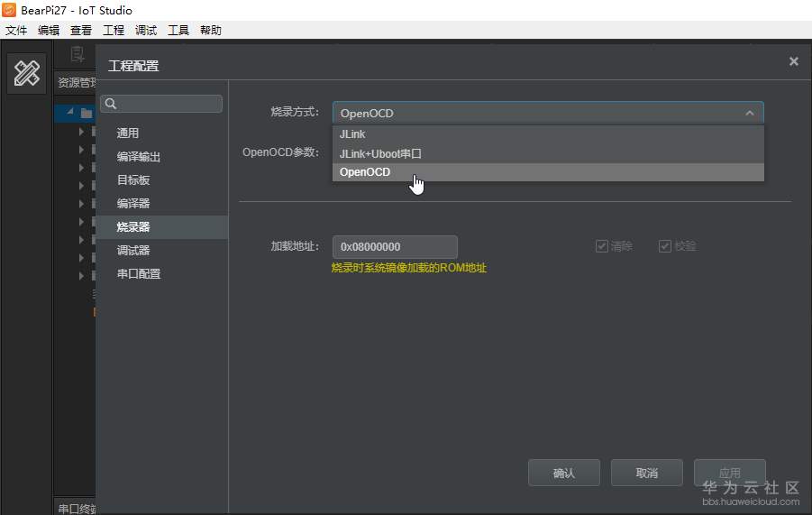The height and width of the screenshot is (515, 812).
Task: Collapse the root project folder in the resource tree
Action: coord(70,112)
